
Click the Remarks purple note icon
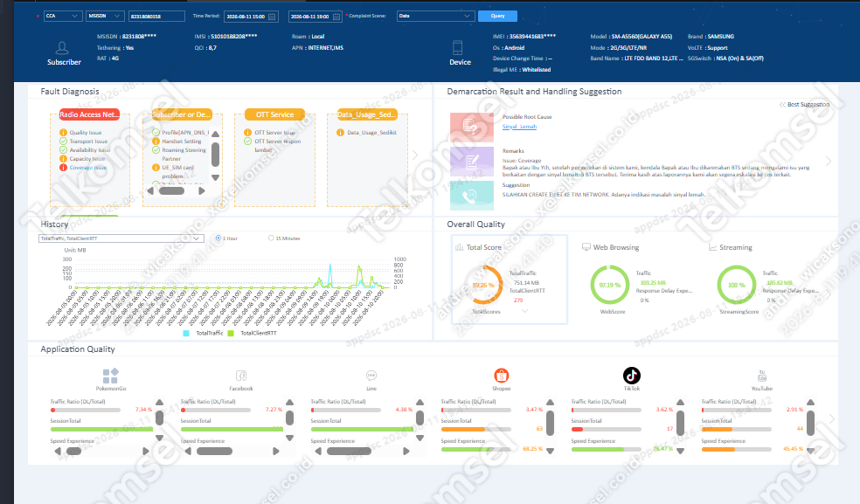pyautogui.click(x=471, y=162)
